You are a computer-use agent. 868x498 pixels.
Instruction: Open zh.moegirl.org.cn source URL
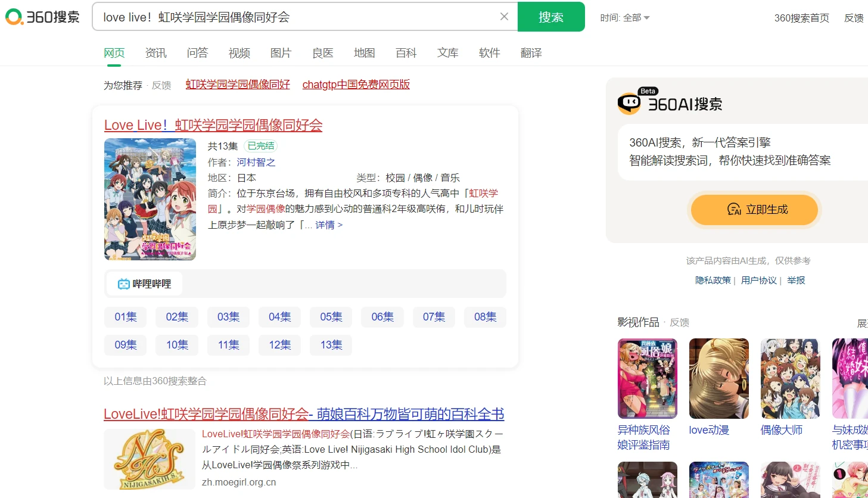pos(239,482)
